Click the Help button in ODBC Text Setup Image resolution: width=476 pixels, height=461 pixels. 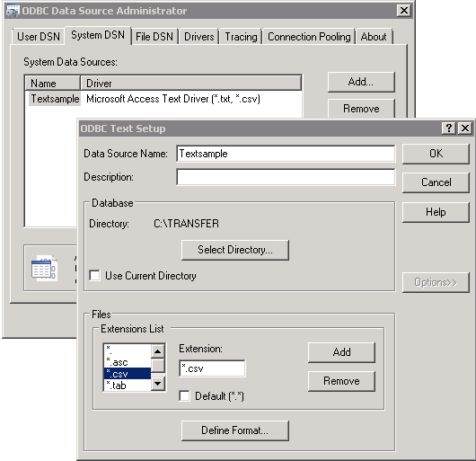click(436, 212)
